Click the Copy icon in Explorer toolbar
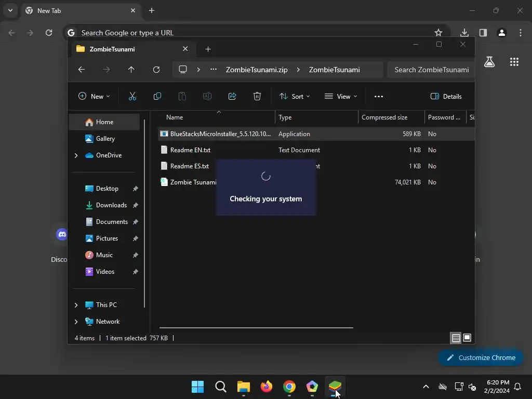Image resolution: width=532 pixels, height=399 pixels. pos(157,96)
